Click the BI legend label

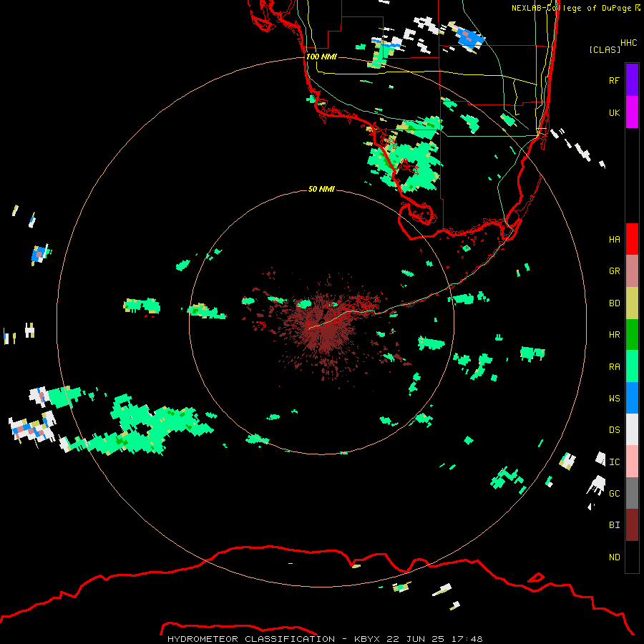coord(614,525)
